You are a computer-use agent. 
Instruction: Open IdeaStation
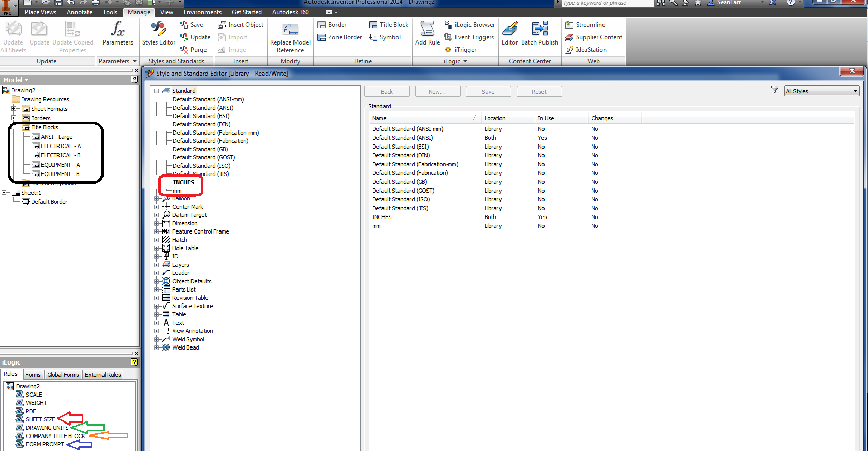point(586,50)
